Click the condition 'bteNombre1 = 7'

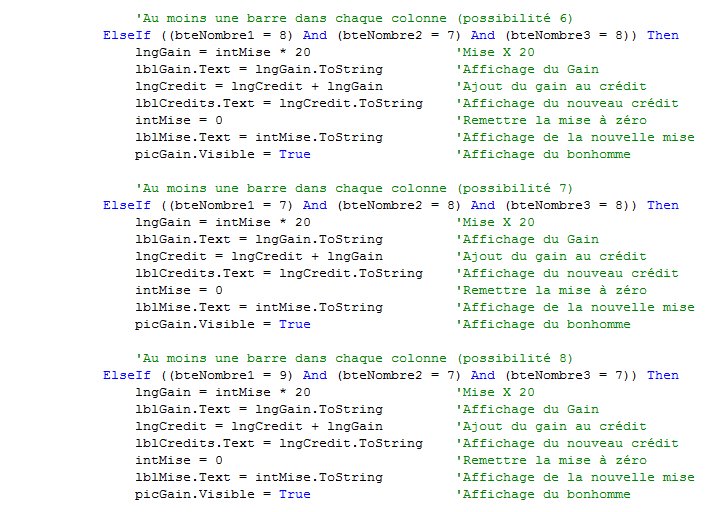231,205
